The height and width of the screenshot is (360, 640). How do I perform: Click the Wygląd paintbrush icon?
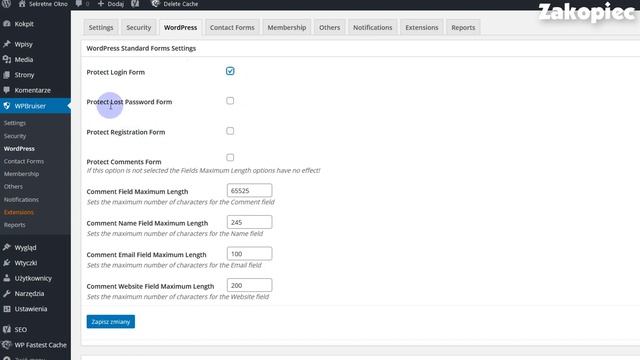tap(7, 247)
